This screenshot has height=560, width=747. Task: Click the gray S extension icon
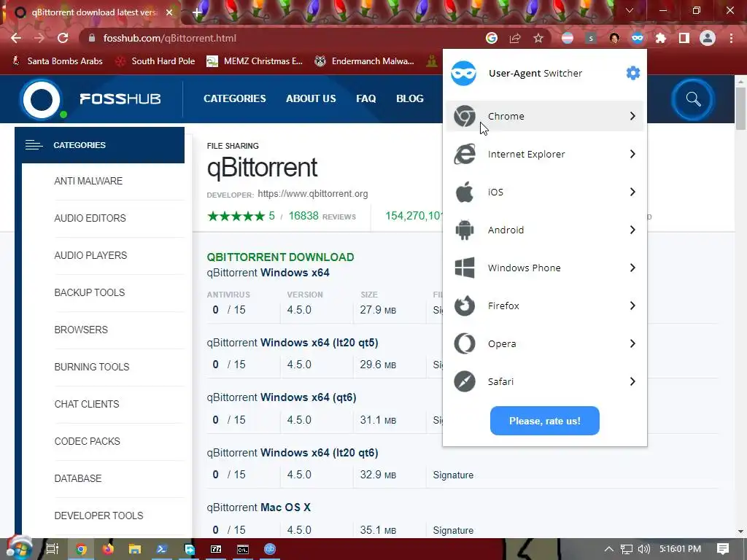591,38
